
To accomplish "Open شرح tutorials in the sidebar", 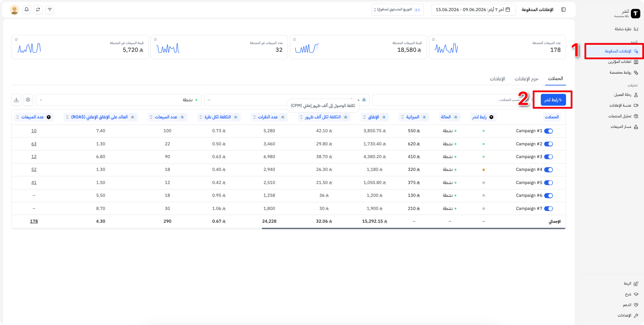I will (x=631, y=294).
